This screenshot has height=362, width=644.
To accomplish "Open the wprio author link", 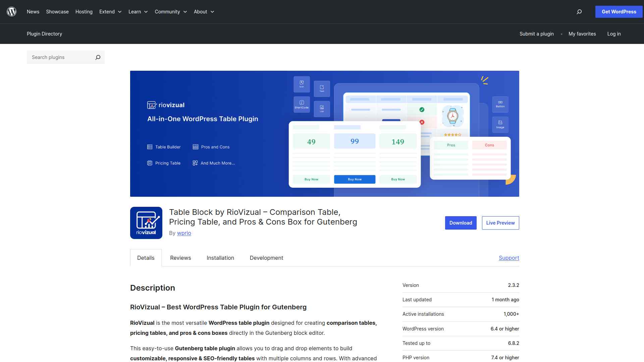I will click(x=184, y=233).
